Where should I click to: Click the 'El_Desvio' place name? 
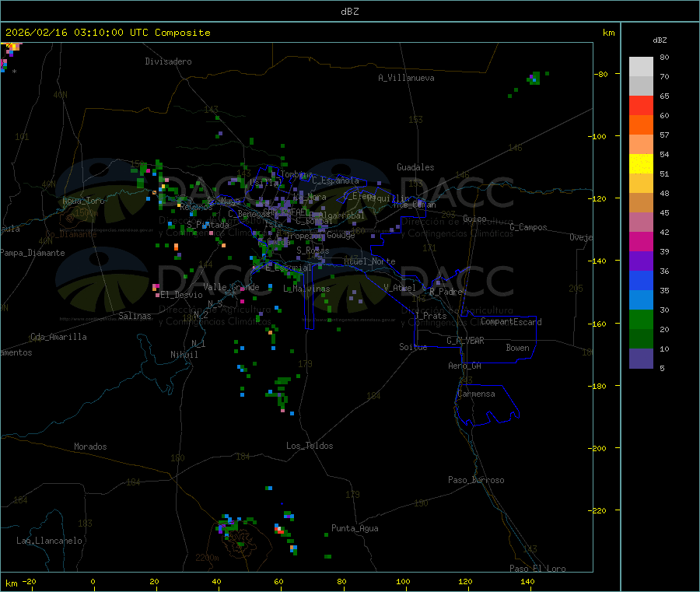pyautogui.click(x=181, y=295)
